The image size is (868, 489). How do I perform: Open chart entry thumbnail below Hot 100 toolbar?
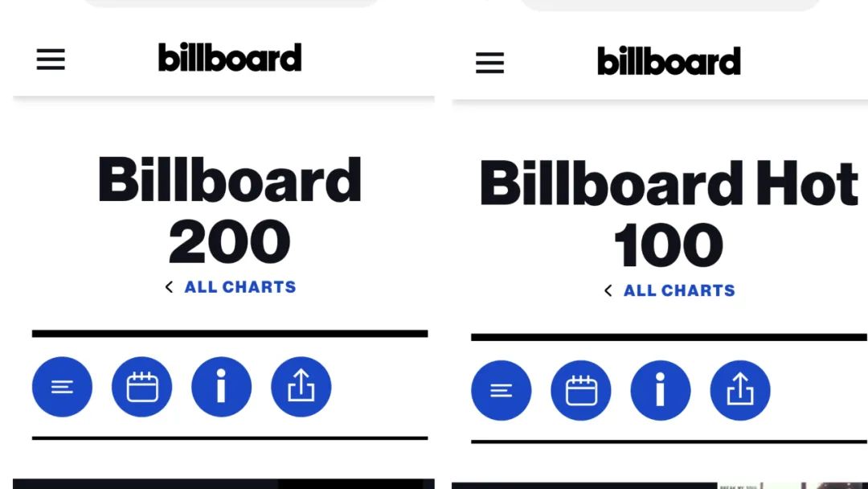792,486
